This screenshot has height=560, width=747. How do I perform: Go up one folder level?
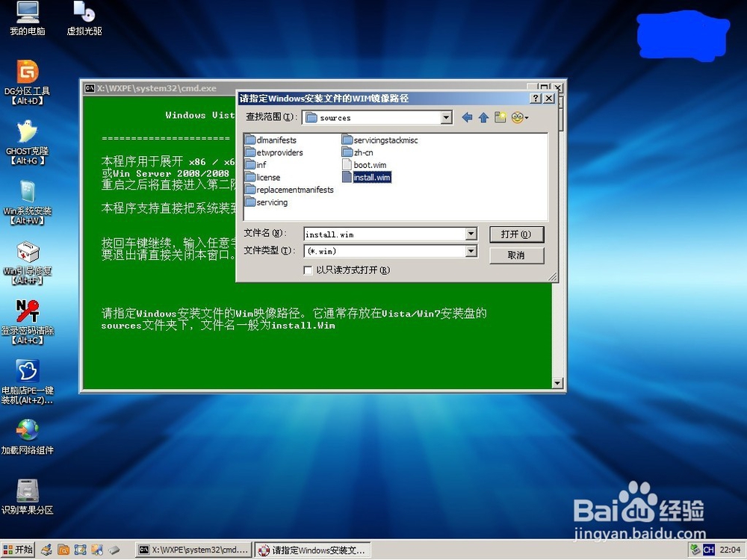pos(483,117)
